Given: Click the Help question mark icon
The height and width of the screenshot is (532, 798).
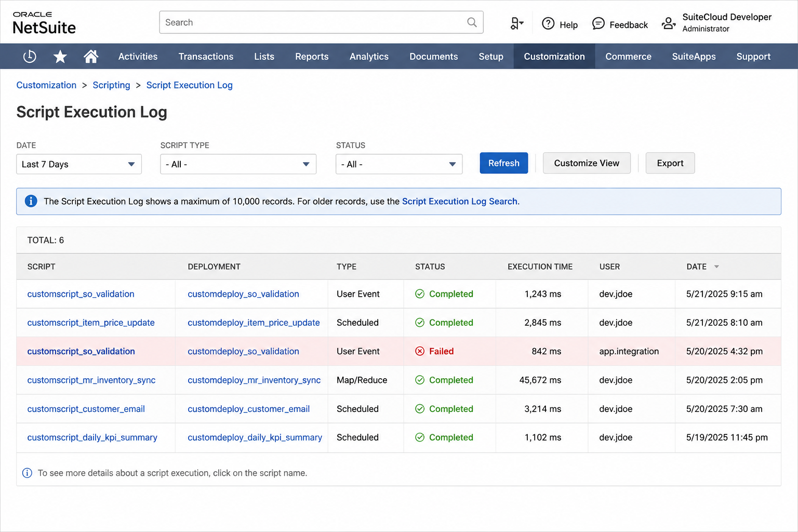Looking at the screenshot, I should [x=548, y=23].
